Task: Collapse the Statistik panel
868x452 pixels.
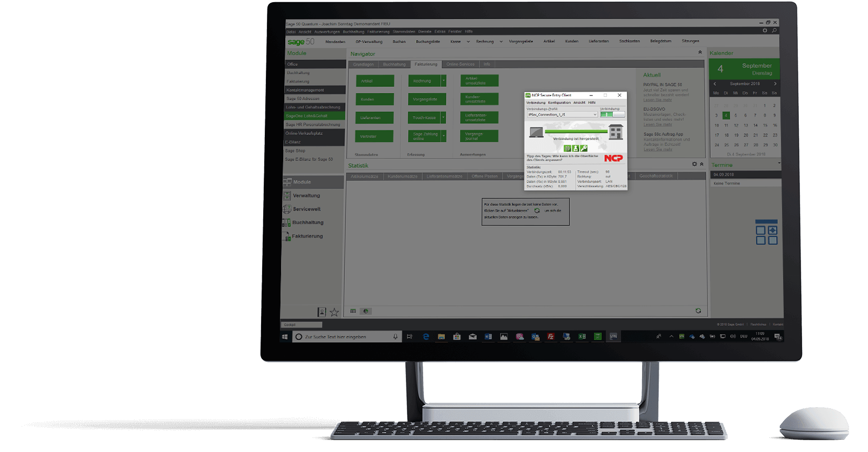Action: (x=702, y=164)
